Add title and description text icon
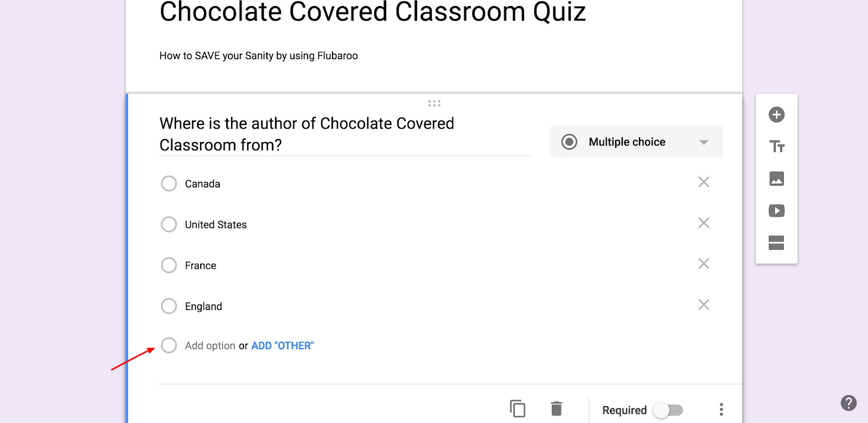The height and width of the screenshot is (423, 868). pos(776,147)
